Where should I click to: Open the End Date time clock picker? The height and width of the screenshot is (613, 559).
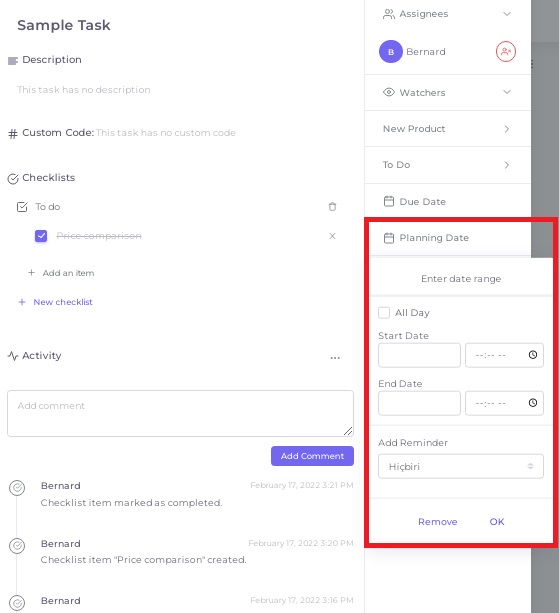(x=533, y=403)
